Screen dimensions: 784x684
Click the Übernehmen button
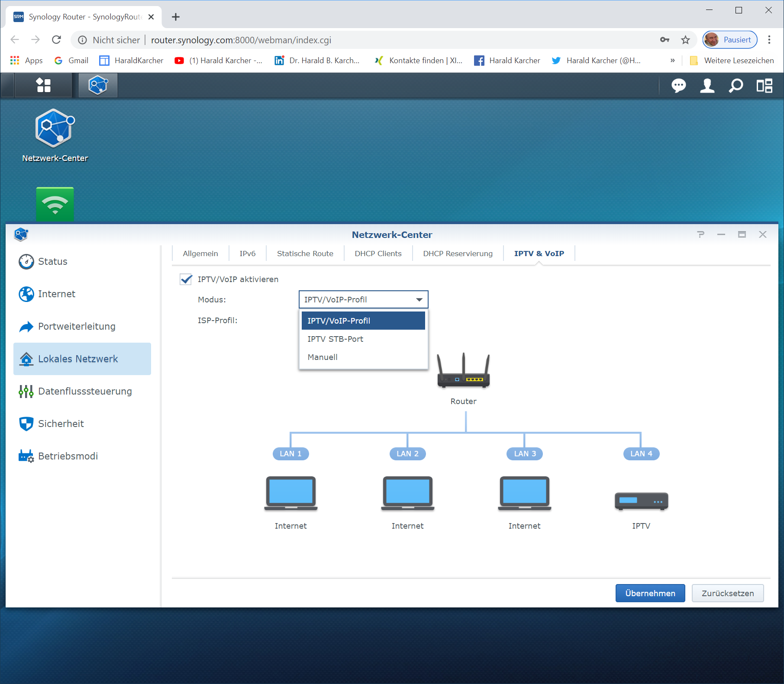(x=650, y=593)
